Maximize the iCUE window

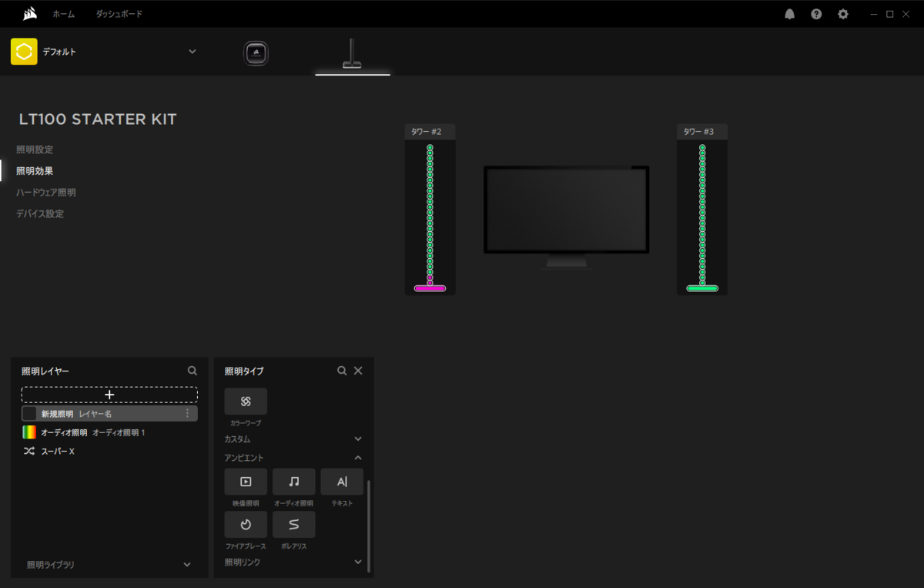[890, 14]
